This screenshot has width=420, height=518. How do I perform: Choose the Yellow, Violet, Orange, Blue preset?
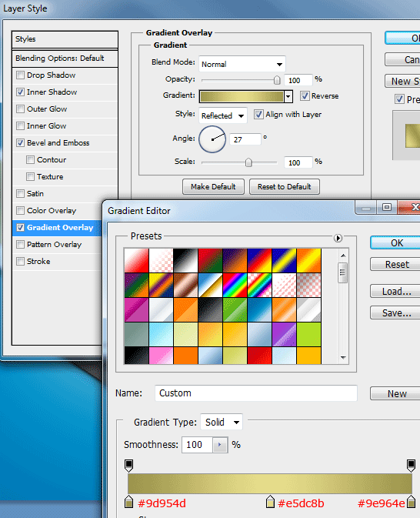[161, 285]
